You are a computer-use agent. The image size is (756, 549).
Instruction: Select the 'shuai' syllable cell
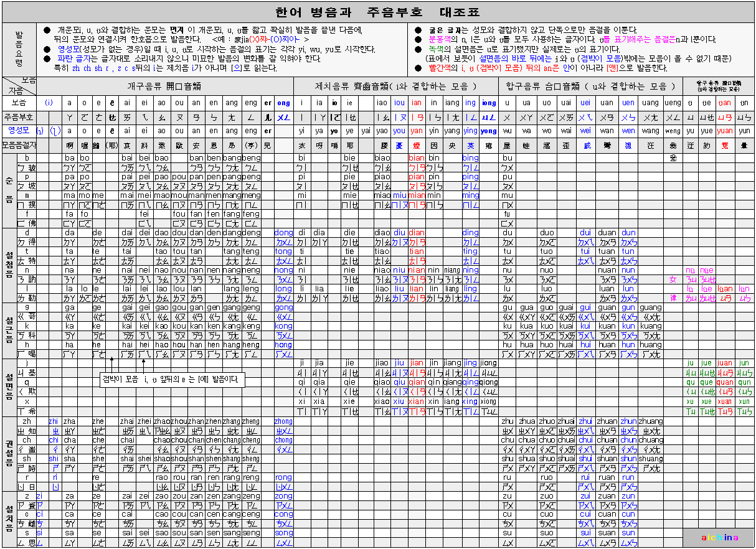566,459
